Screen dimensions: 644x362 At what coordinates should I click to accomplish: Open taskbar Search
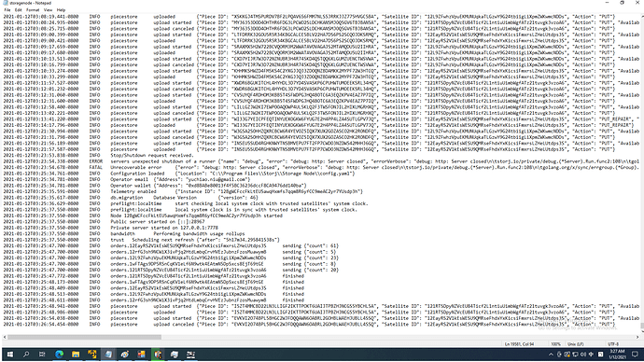tap(26, 355)
